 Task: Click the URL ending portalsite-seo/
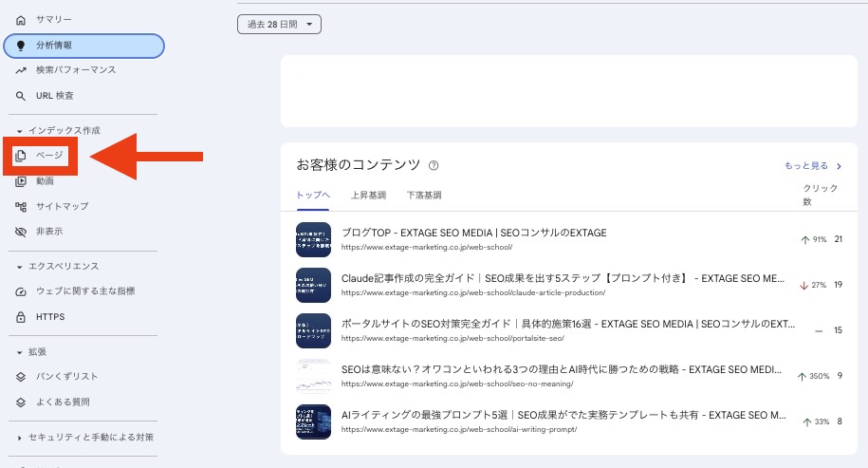coord(452,338)
